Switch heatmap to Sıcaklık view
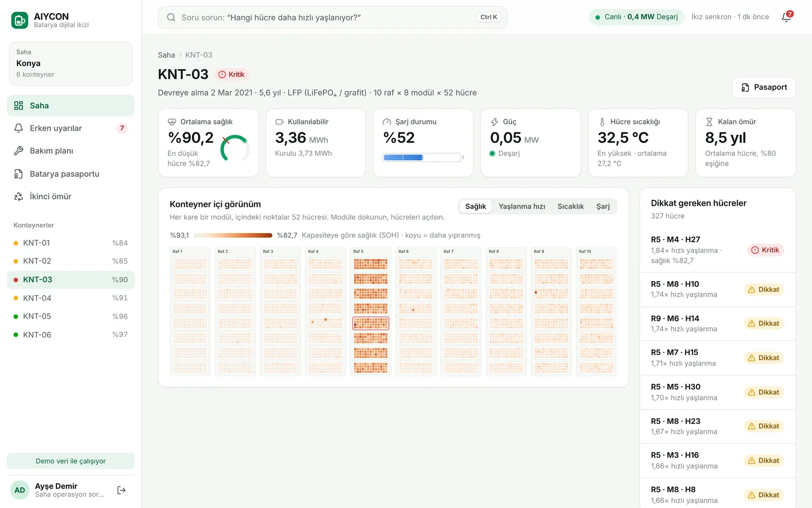This screenshot has width=812, height=508. (570, 206)
